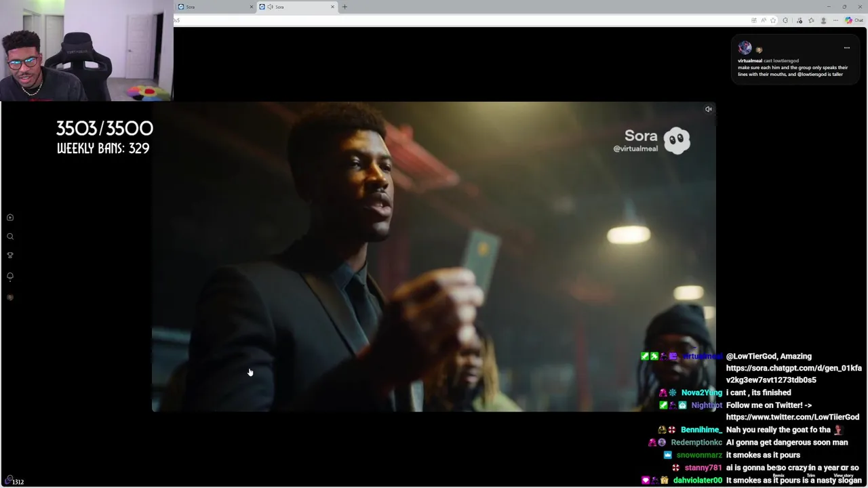868x488 pixels.
Task: Open the sora.chatgpt.com link in chat
Action: tap(793, 374)
